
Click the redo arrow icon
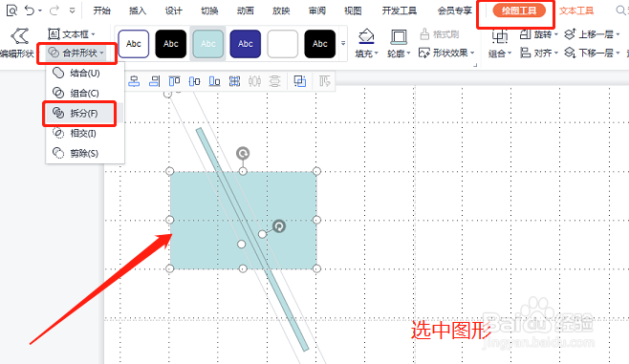coord(54,10)
